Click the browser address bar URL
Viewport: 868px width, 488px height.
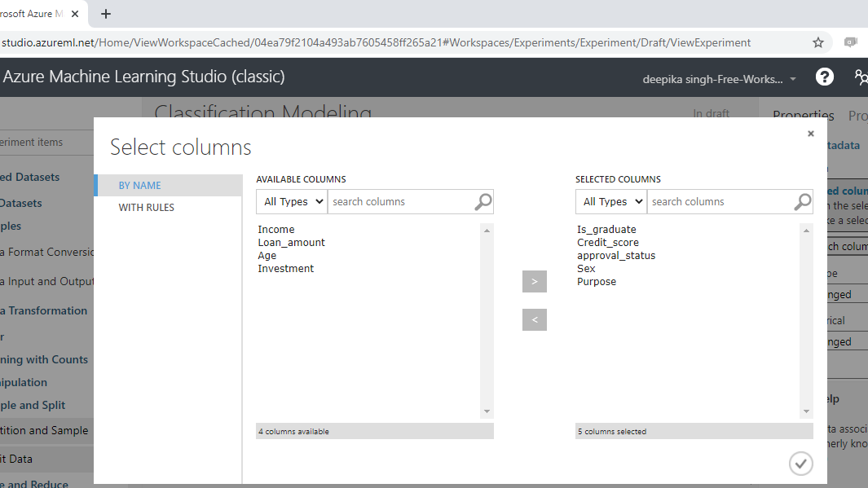pos(376,42)
